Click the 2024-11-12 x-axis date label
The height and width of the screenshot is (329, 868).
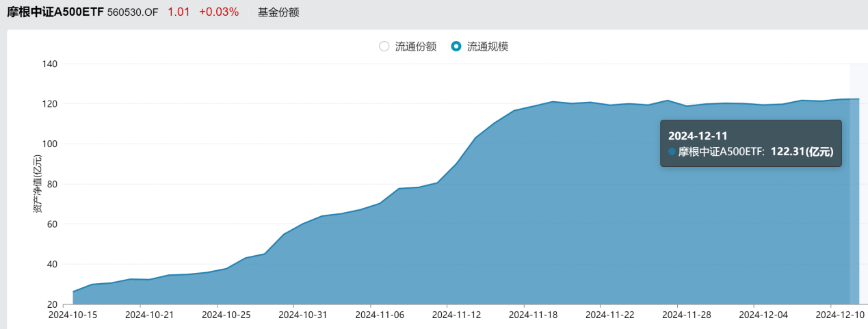pos(446,315)
